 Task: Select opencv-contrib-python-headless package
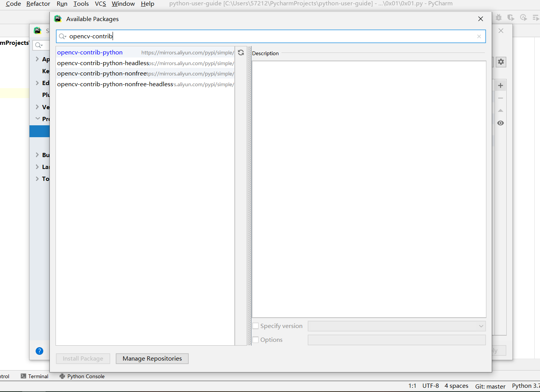tap(145, 63)
